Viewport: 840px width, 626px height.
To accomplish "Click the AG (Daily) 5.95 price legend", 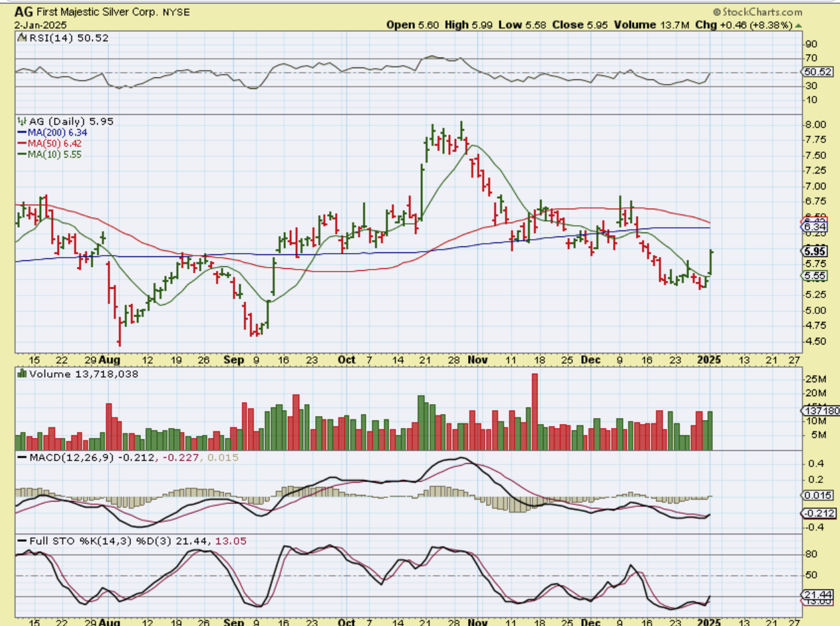I will pyautogui.click(x=71, y=121).
